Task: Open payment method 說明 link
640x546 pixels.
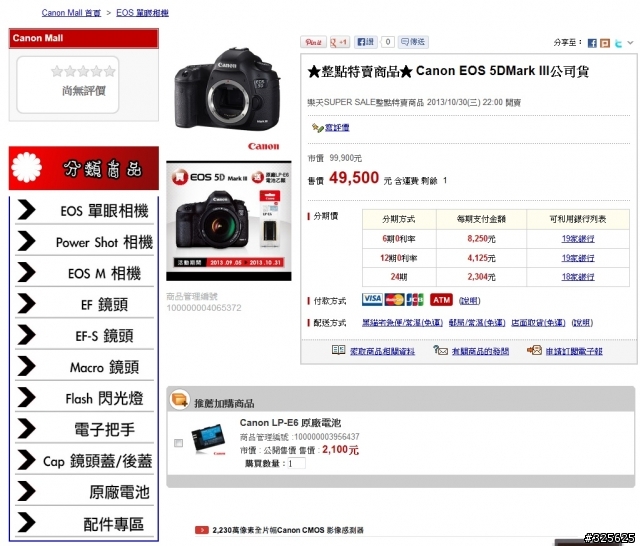Action: tap(469, 301)
